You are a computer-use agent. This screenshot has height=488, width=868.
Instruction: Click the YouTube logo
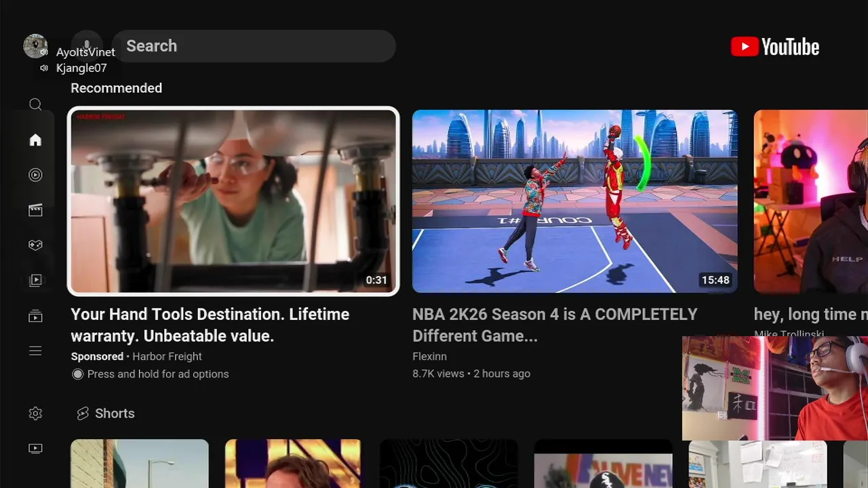(775, 47)
